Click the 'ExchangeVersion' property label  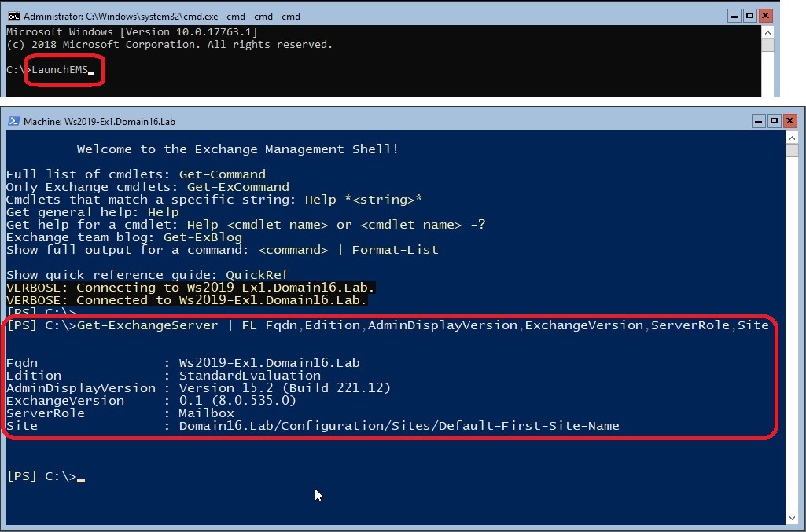coord(65,401)
